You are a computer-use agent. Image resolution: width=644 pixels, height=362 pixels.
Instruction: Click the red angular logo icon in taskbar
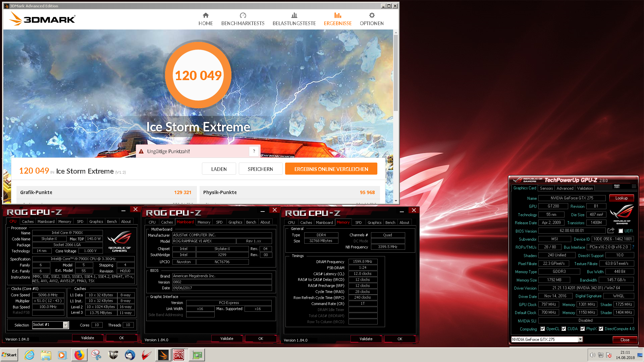pyautogui.click(x=146, y=355)
